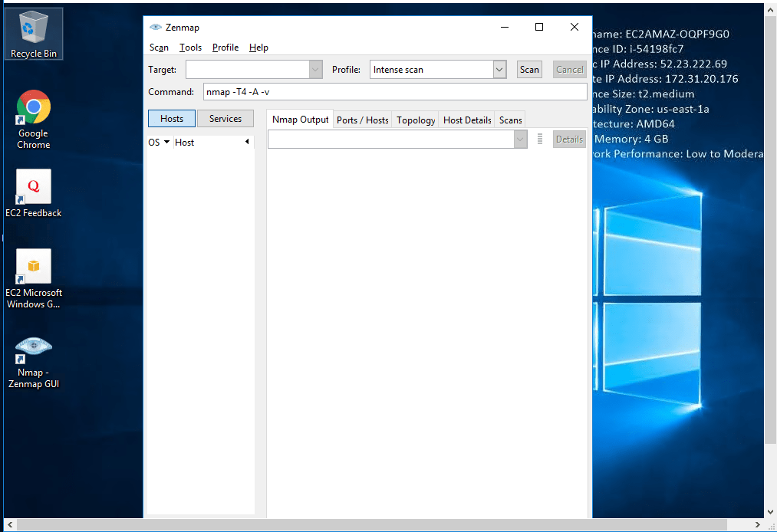The height and width of the screenshot is (532, 777).
Task: Expand the Target dropdown arrow
Action: pos(315,70)
